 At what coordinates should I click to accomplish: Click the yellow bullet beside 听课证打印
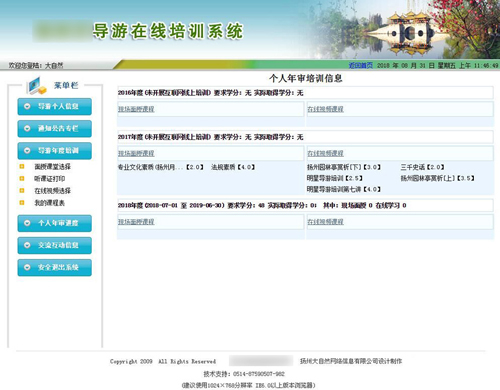tap(22, 178)
